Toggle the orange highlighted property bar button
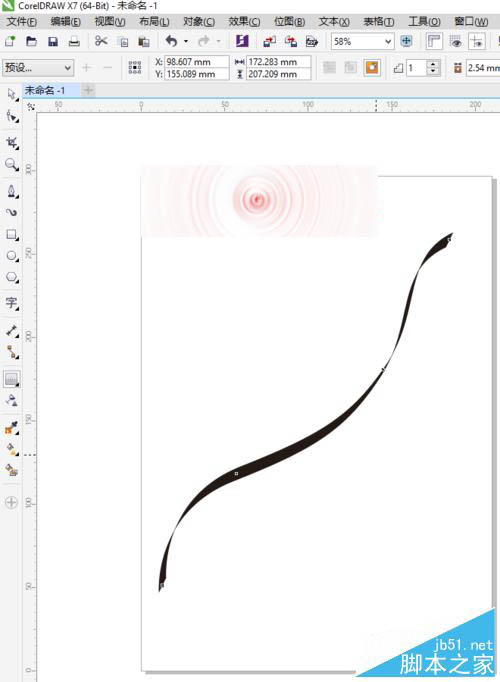This screenshot has width=500, height=682. coord(372,67)
